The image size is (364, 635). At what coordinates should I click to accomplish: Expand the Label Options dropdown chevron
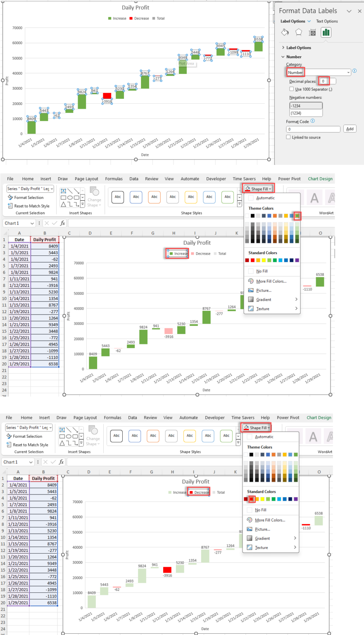tap(309, 21)
